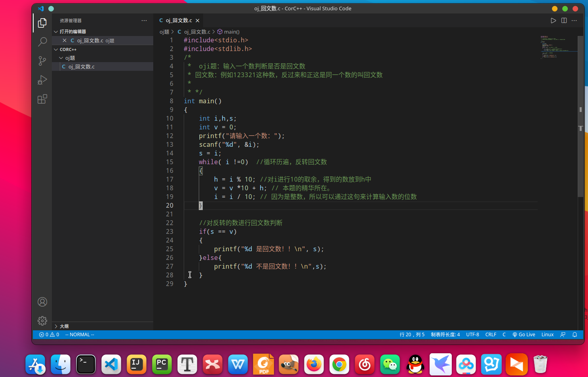Open the Accounts menu icon

[x=42, y=302]
